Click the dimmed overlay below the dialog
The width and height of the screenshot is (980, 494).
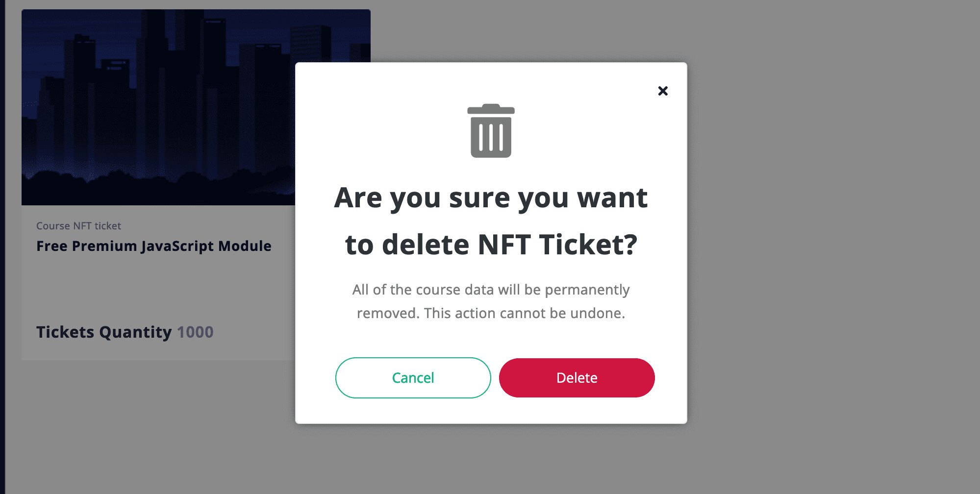491,459
